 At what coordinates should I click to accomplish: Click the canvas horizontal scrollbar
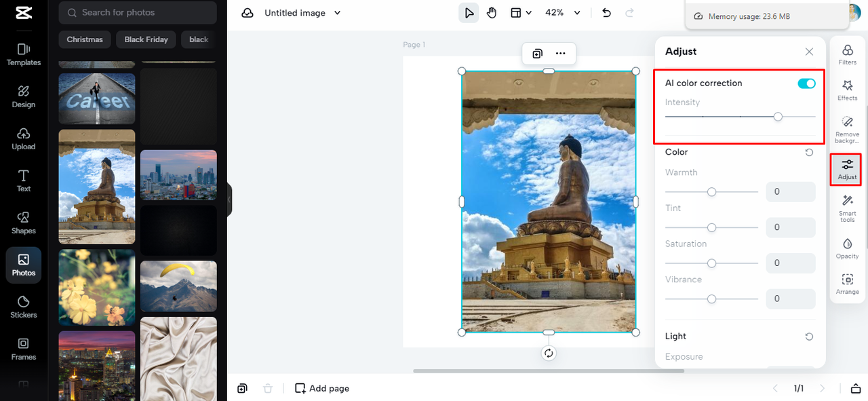click(549, 370)
